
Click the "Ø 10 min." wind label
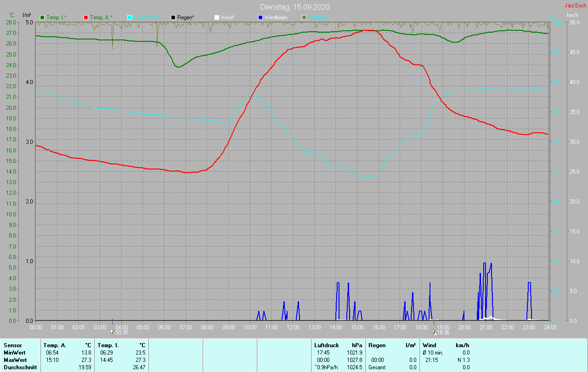pyautogui.click(x=433, y=353)
